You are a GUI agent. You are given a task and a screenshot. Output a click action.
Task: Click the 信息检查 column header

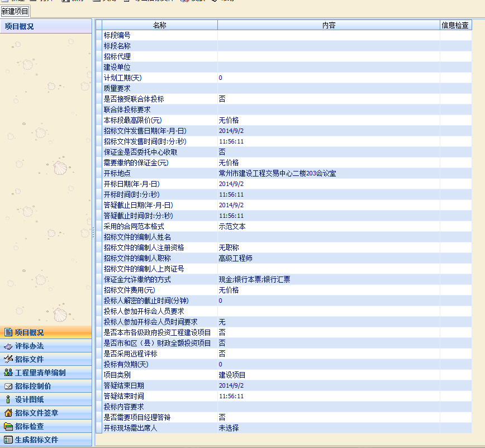pyautogui.click(x=455, y=25)
